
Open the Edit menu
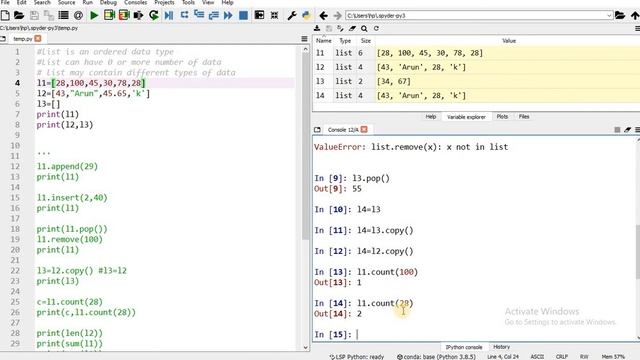click(x=22, y=2)
